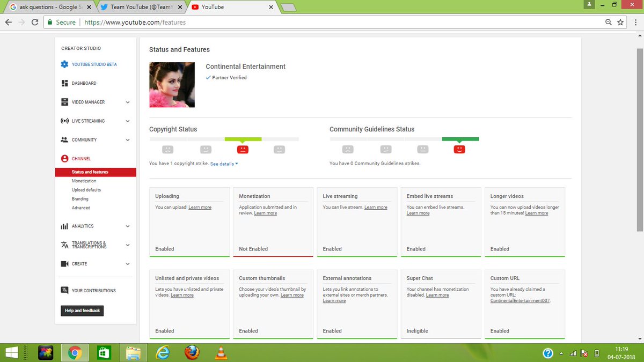Expand the Video Manager section
Viewport: 644px width, 362px height.
click(128, 102)
